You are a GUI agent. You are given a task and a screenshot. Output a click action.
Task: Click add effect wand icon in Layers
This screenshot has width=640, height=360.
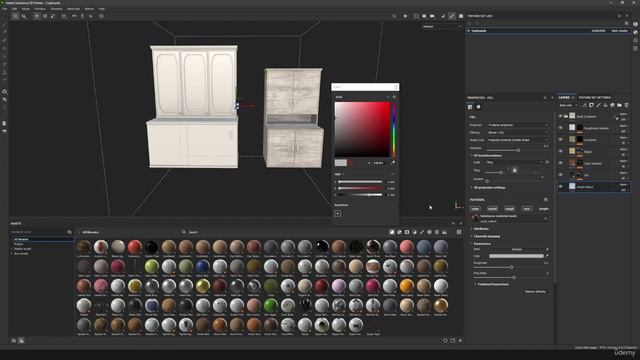pyautogui.click(x=584, y=105)
